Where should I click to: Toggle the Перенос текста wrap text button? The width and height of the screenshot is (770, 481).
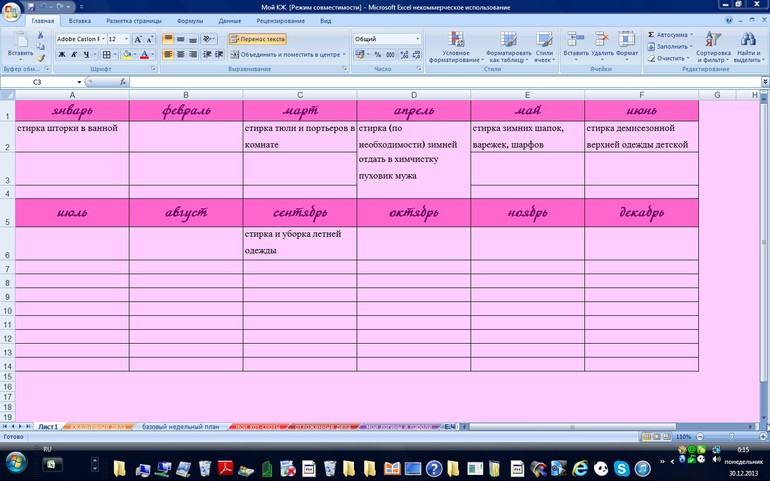click(258, 39)
